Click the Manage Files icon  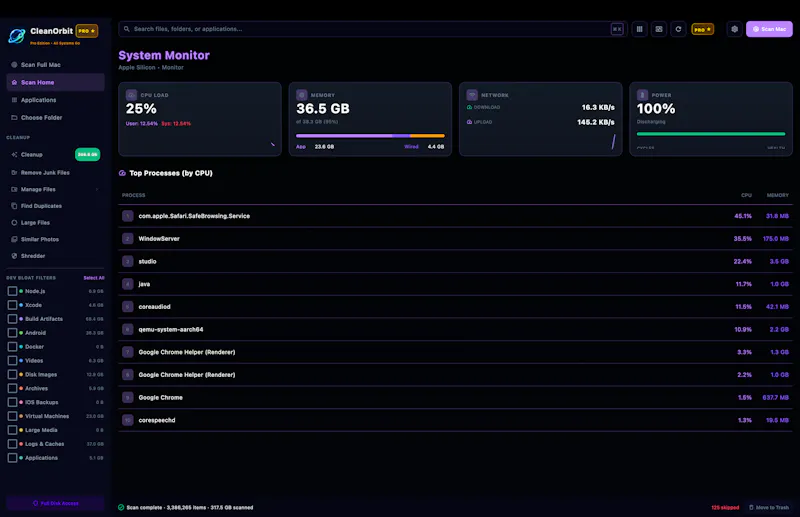(x=14, y=189)
